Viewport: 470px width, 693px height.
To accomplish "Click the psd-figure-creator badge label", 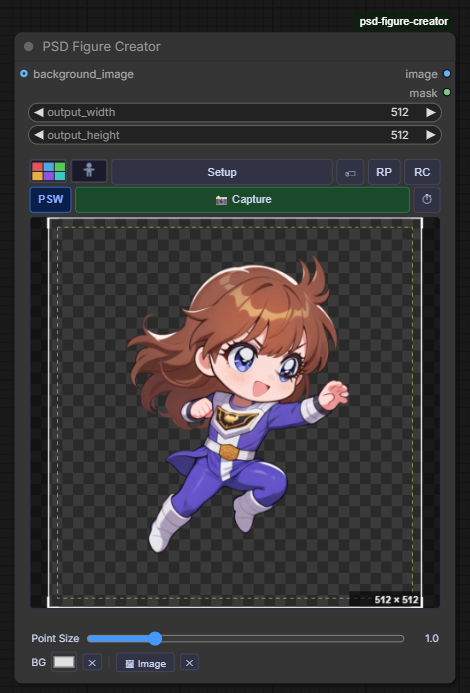I will click(x=404, y=21).
